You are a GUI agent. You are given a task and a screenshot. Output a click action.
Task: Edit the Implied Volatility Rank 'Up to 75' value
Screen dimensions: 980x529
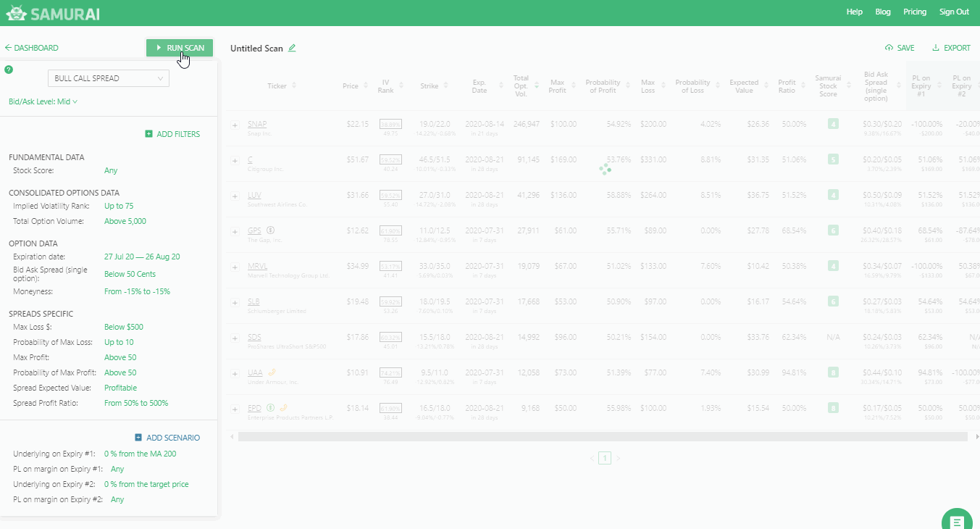pos(119,206)
